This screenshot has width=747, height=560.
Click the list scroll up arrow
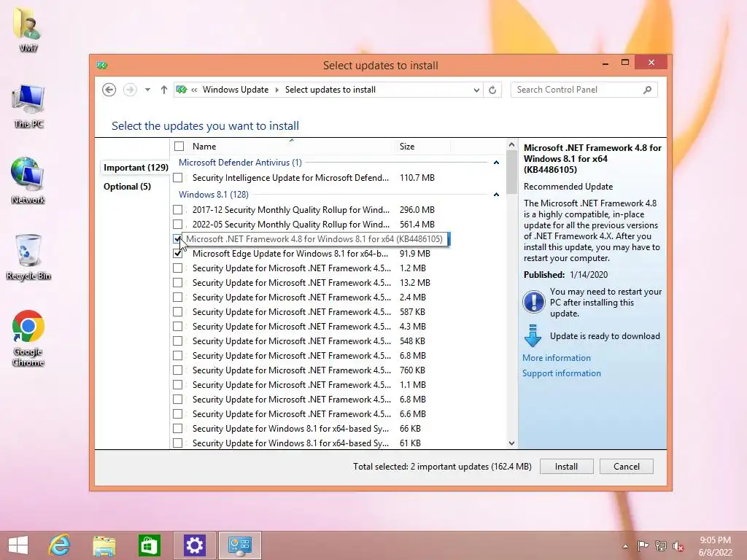pos(511,144)
